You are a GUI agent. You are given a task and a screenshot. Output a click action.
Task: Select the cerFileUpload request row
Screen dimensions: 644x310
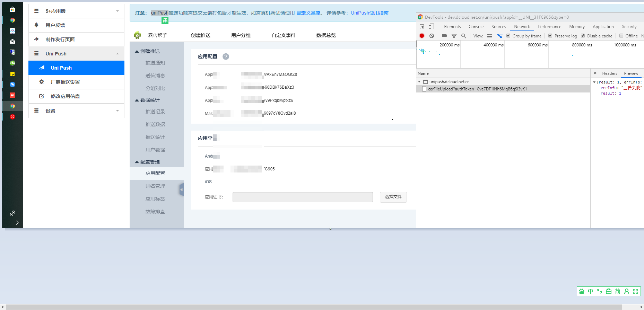(503, 89)
